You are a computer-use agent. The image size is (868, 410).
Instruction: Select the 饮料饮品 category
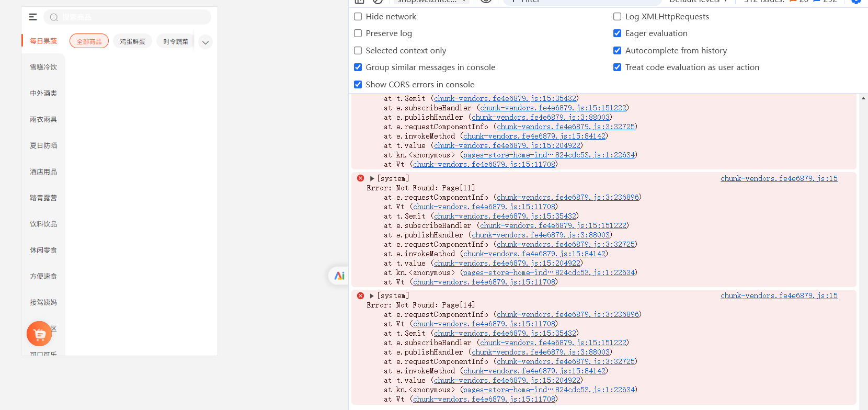[x=43, y=224]
